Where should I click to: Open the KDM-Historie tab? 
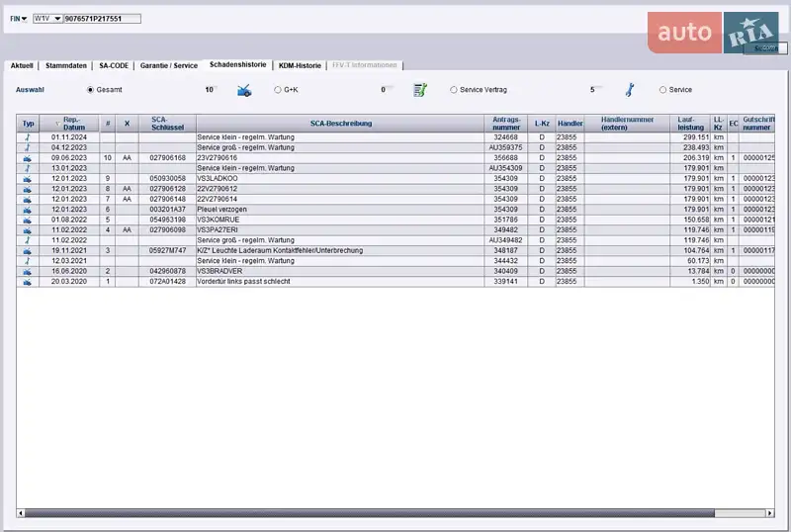tap(300, 65)
